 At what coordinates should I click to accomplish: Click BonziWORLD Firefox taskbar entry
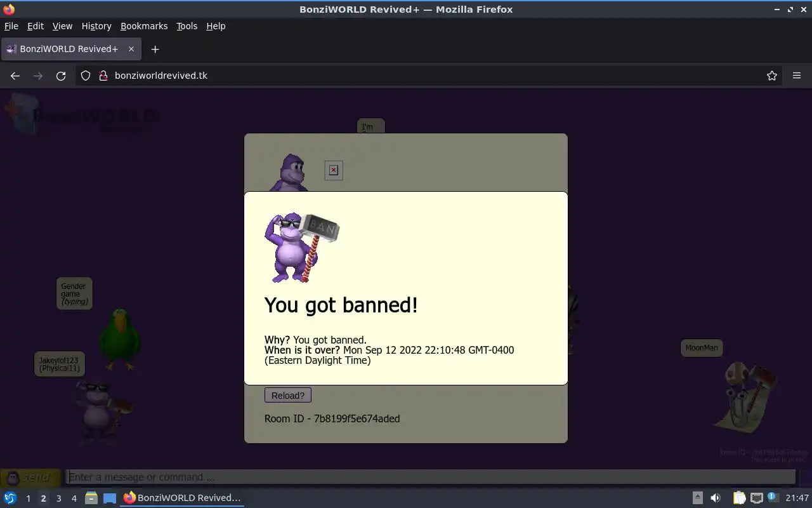click(183, 498)
